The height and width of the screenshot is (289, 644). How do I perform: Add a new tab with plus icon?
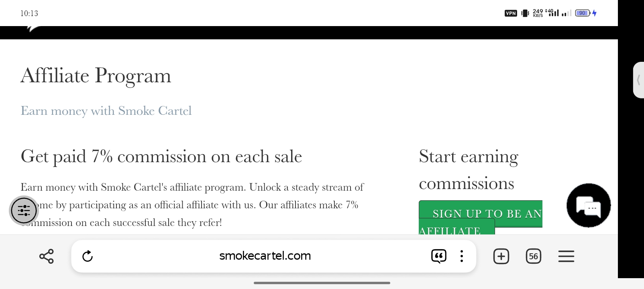coord(501,256)
